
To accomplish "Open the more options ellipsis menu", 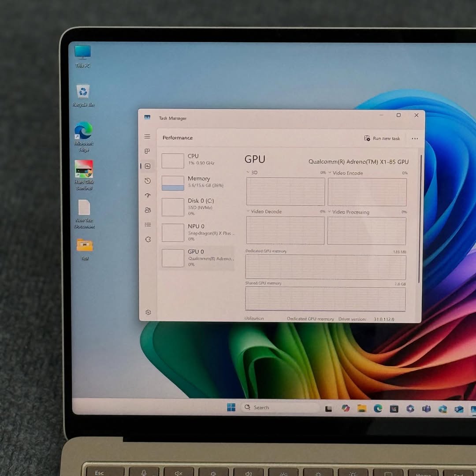I will [414, 138].
